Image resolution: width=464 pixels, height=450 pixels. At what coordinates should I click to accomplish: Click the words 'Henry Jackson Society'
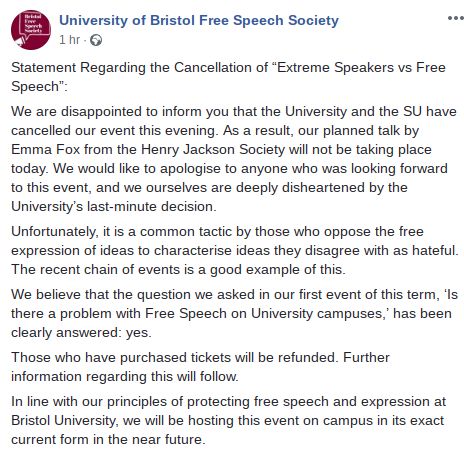point(213,150)
